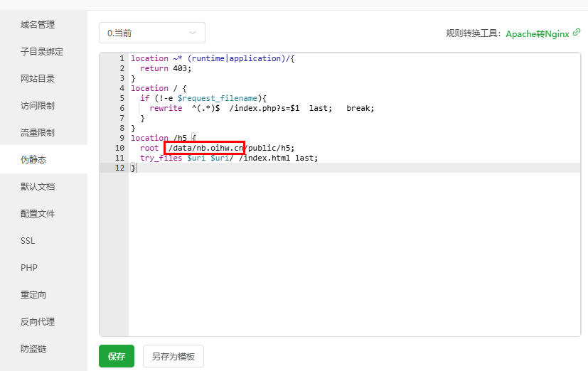Switch to 子目录绑定 tab
This screenshot has height=371, width=588.
point(42,52)
